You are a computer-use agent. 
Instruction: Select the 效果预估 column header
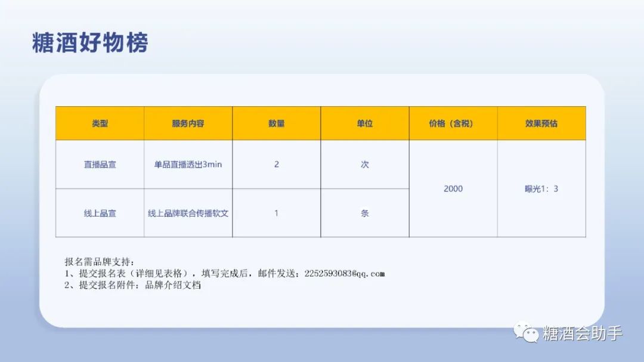[541, 123]
